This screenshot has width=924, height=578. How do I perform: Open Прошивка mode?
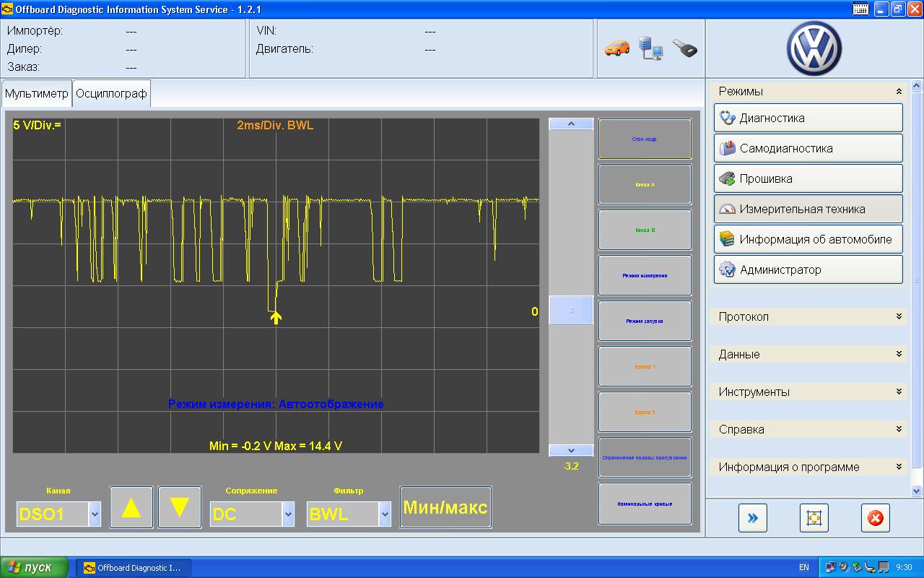pyautogui.click(x=808, y=178)
